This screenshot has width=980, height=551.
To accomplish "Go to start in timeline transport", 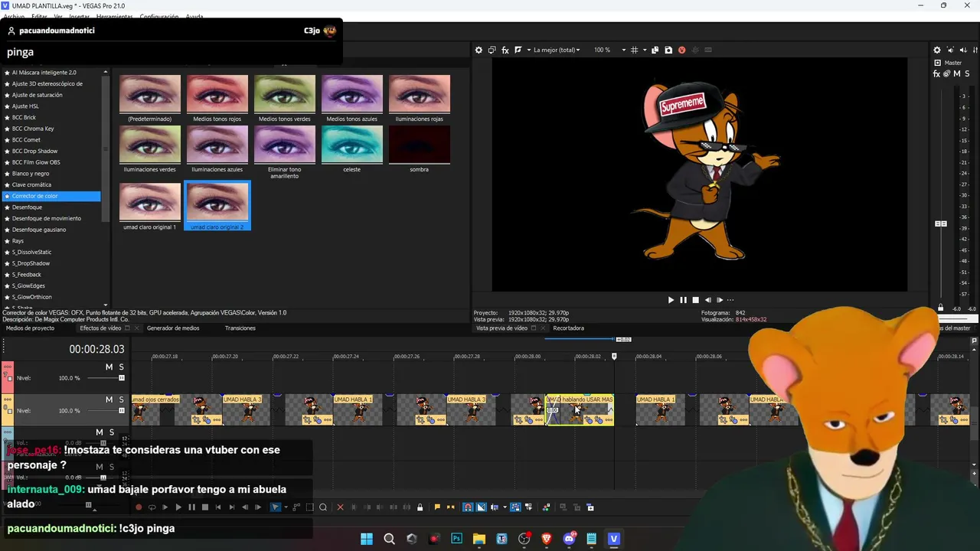I will pos(218,507).
